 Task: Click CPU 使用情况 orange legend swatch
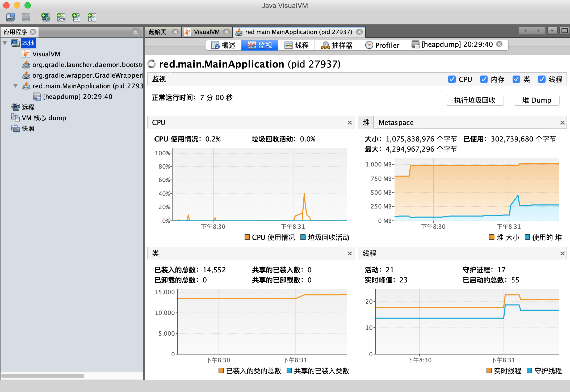pos(247,237)
